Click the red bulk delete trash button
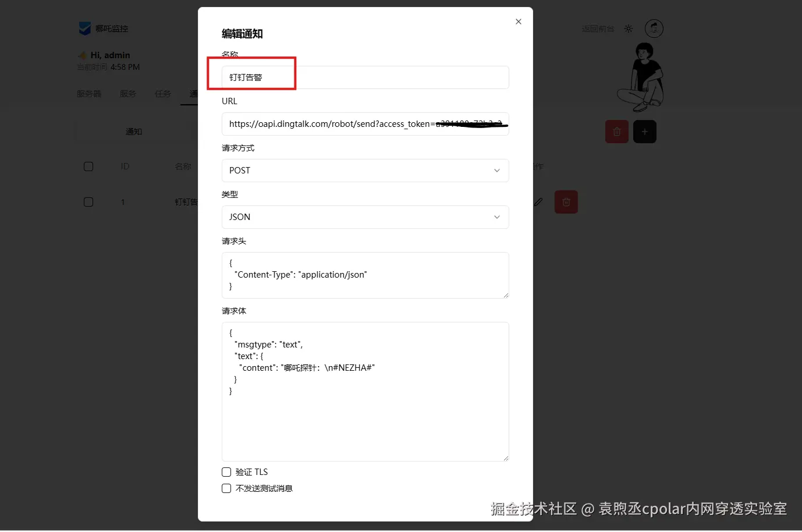Image resolution: width=802 pixels, height=532 pixels. [x=617, y=132]
